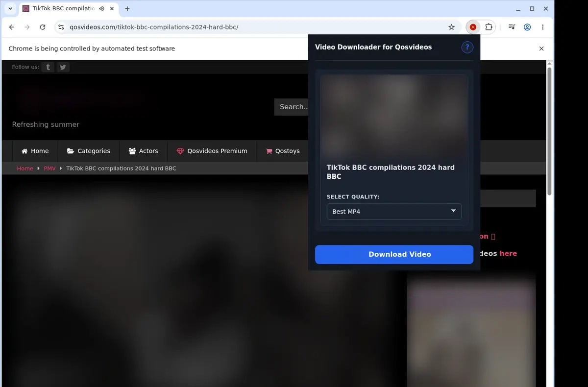Click the video downloader extension icon
Viewport: 588px width, 387px height.
473,27
